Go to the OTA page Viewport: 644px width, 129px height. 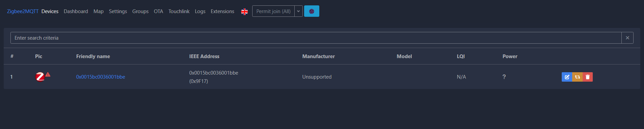click(158, 11)
